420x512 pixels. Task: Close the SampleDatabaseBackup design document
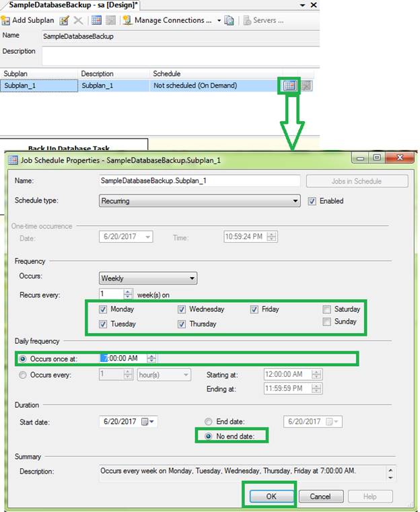(x=314, y=5)
